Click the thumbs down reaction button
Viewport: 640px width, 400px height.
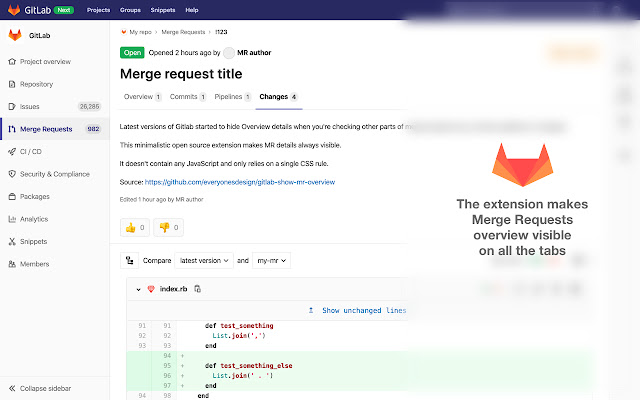pyautogui.click(x=169, y=227)
